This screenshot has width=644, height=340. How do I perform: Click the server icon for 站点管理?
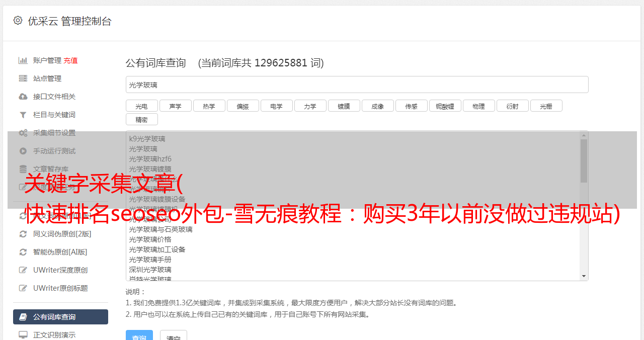(x=23, y=78)
